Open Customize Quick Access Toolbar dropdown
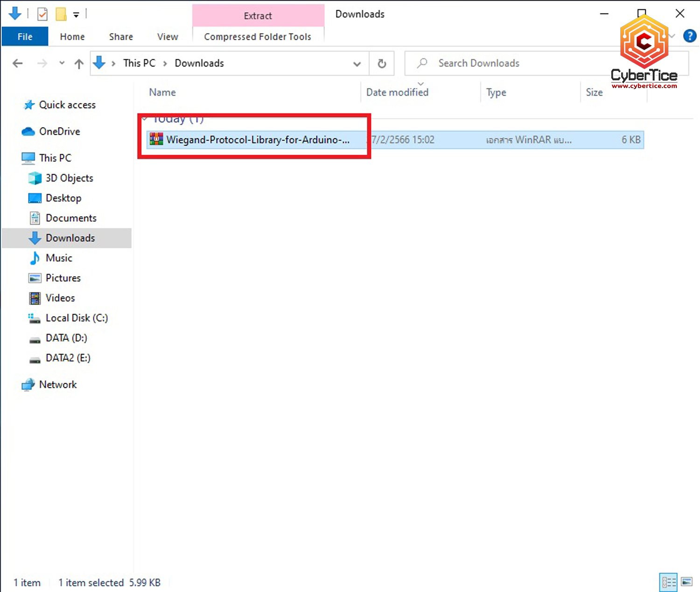 tap(76, 15)
